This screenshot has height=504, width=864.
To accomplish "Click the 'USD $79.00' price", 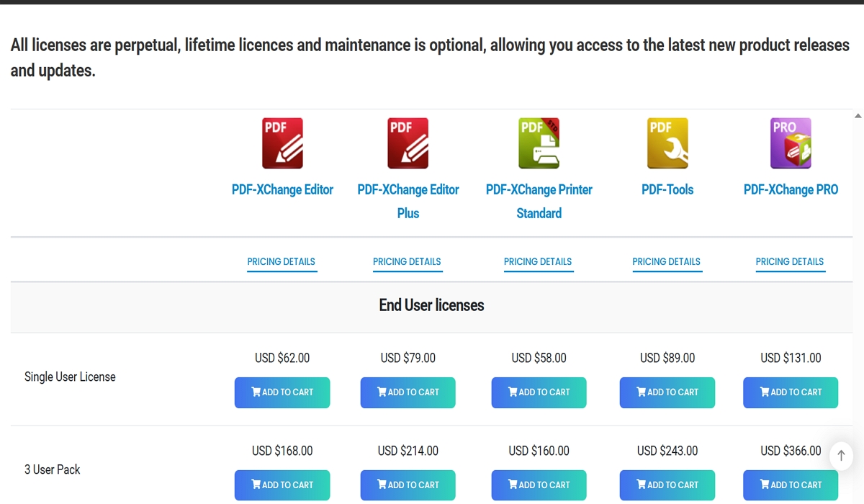I will point(408,358).
